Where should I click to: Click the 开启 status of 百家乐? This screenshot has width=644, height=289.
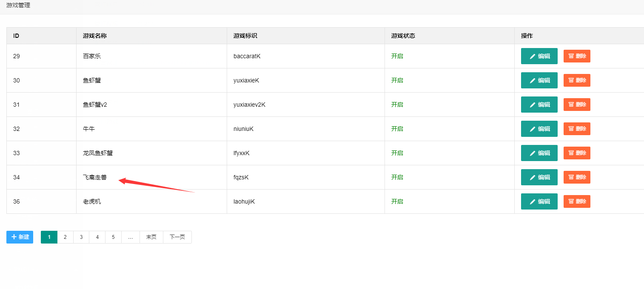point(397,56)
